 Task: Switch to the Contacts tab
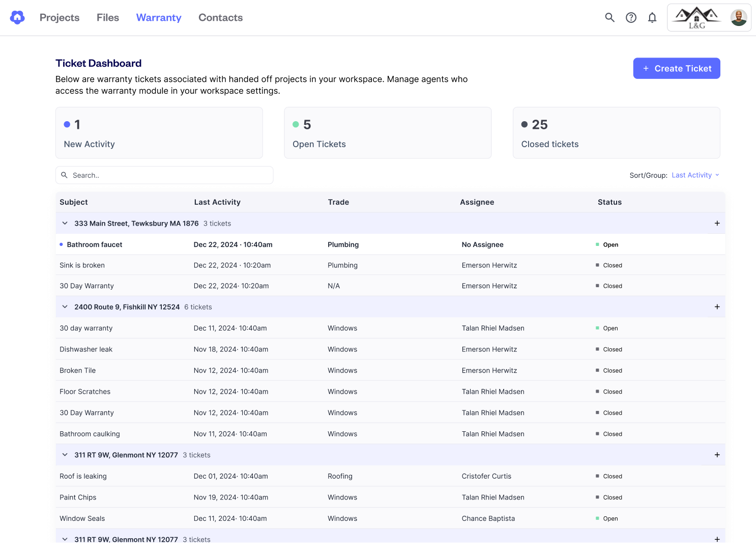pyautogui.click(x=220, y=18)
